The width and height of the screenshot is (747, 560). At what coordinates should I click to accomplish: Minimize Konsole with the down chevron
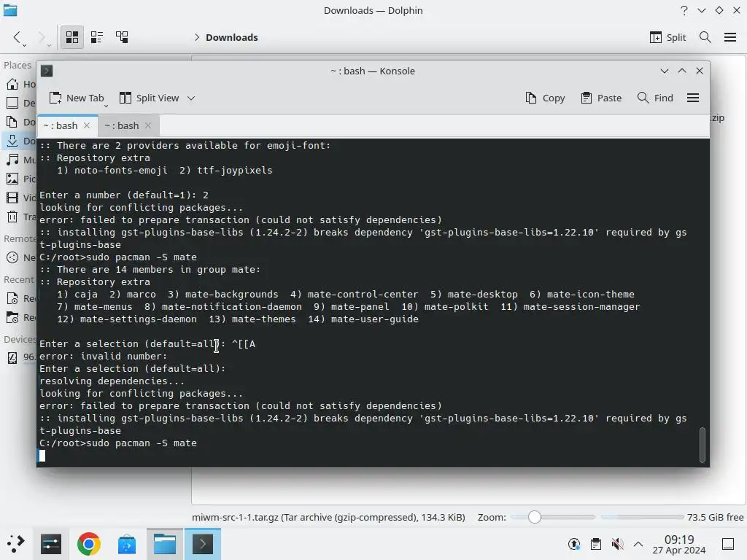click(x=665, y=71)
